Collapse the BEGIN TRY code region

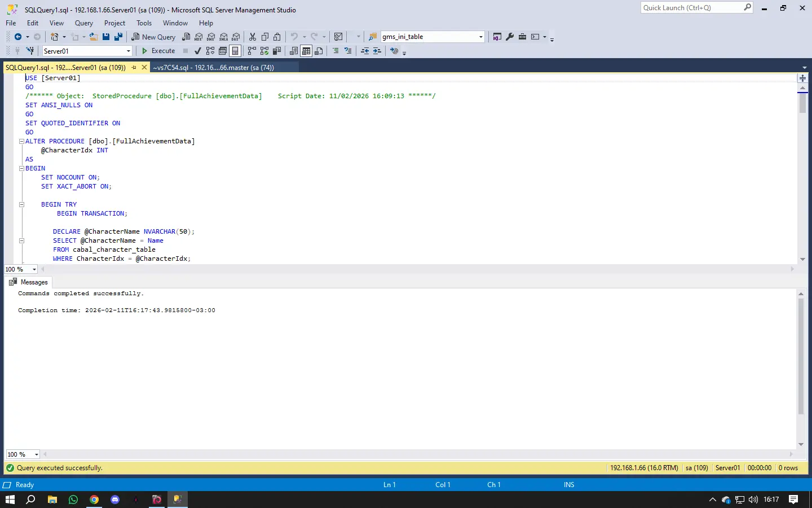tap(21, 204)
